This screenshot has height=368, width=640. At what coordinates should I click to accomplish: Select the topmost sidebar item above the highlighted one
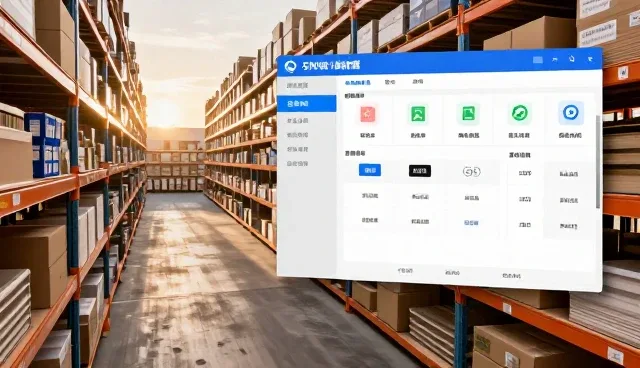[298, 86]
